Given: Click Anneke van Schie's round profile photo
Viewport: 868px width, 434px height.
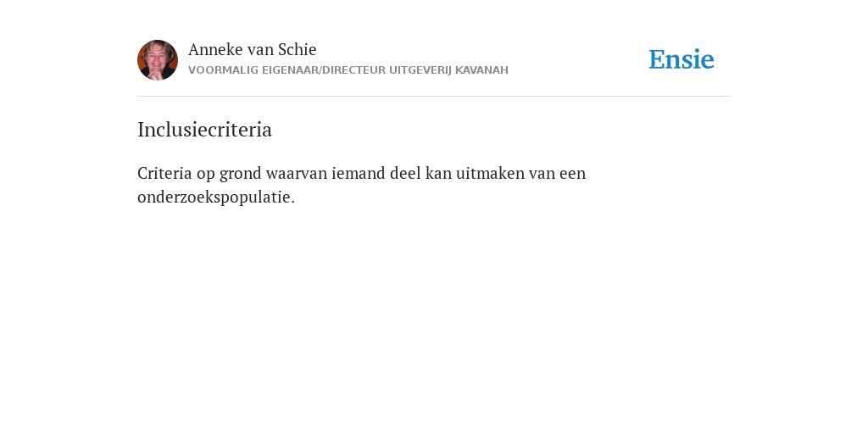Looking at the screenshot, I should pos(158,60).
